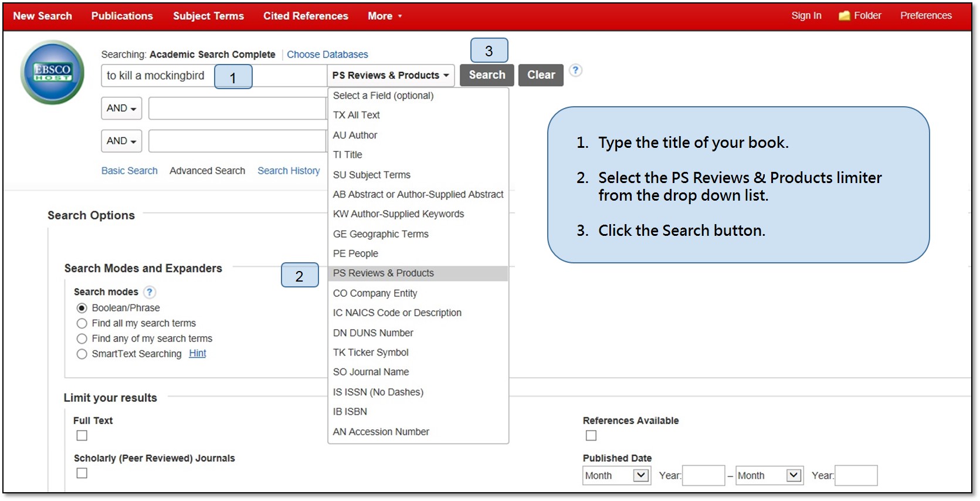The width and height of the screenshot is (980, 501).
Task: Check Scholarly (Peer Reviewed) Journals box
Action: coord(82,473)
